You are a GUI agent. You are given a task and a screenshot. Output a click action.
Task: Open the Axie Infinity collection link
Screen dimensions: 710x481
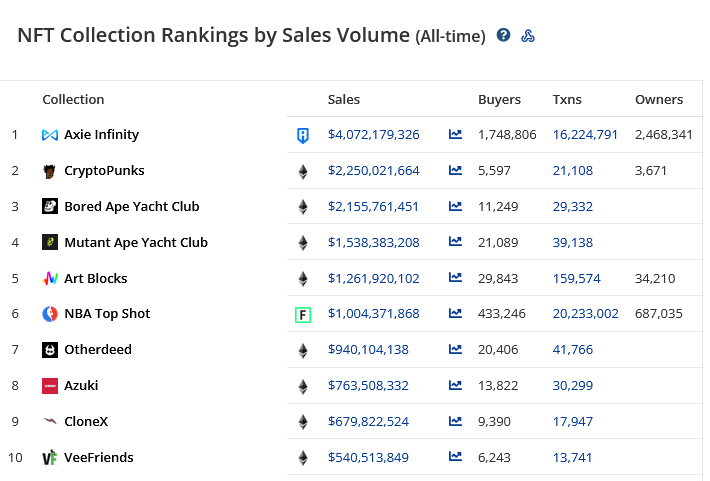tap(101, 135)
